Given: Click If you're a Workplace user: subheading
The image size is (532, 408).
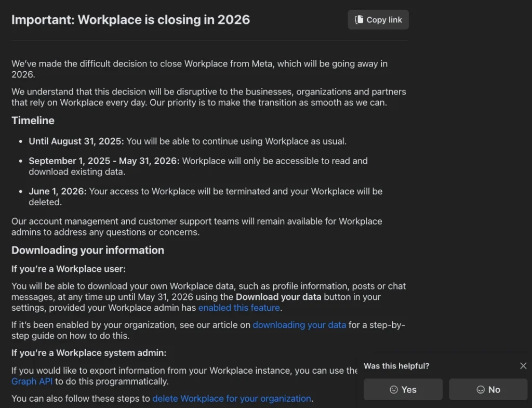Looking at the screenshot, I should pos(69,269).
